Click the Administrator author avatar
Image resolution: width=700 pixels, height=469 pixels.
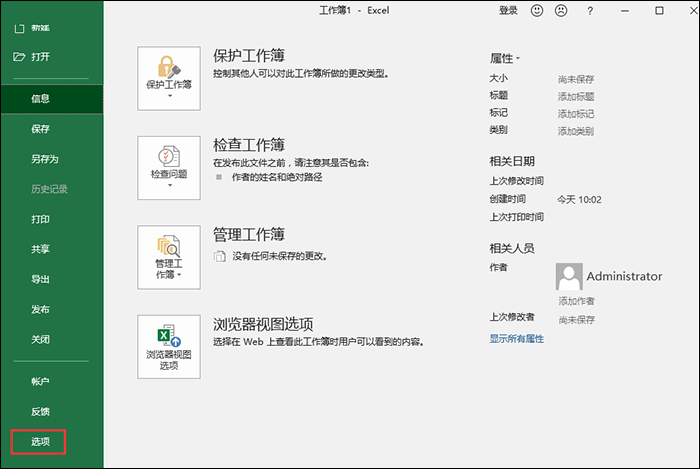click(569, 277)
